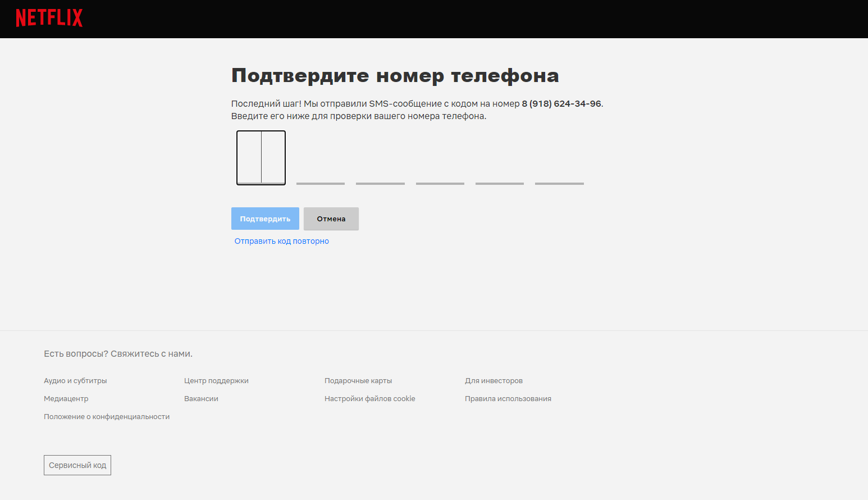Open the Свяжитесь с нами link
This screenshot has width=868, height=500.
(152, 354)
